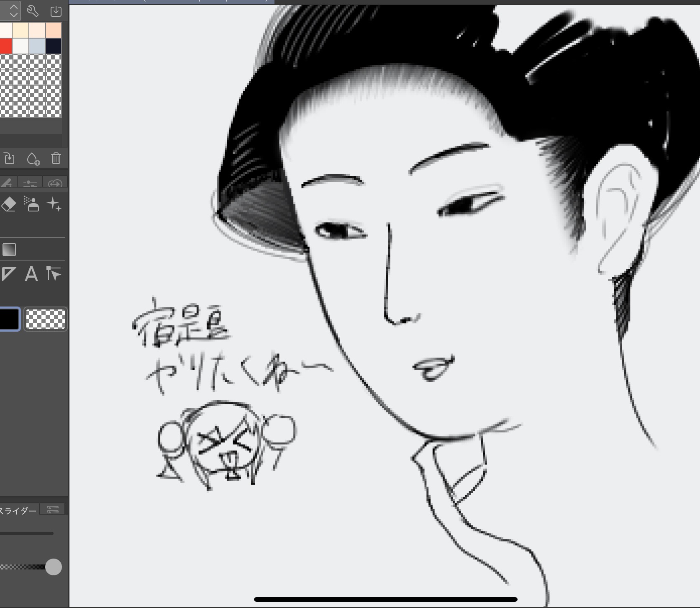Select the Eraser tool

coord(9,204)
